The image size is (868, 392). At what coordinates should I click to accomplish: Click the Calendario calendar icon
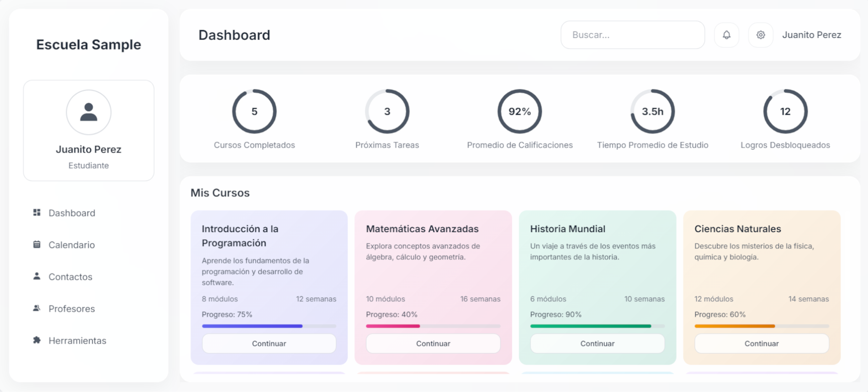pyautogui.click(x=37, y=244)
